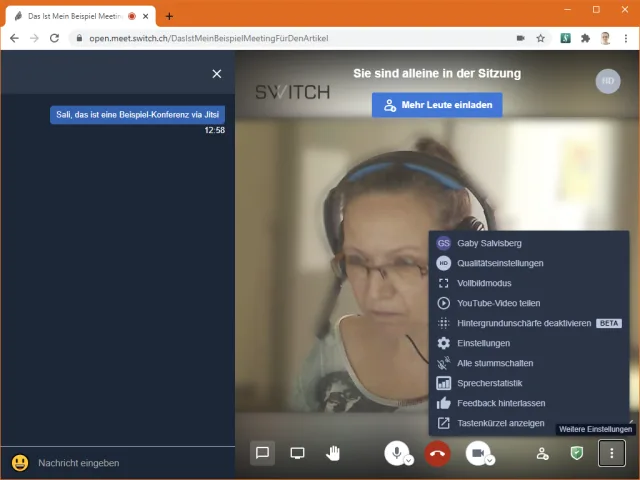Raise your hand using the hand icon
The height and width of the screenshot is (480, 640).
(x=333, y=453)
